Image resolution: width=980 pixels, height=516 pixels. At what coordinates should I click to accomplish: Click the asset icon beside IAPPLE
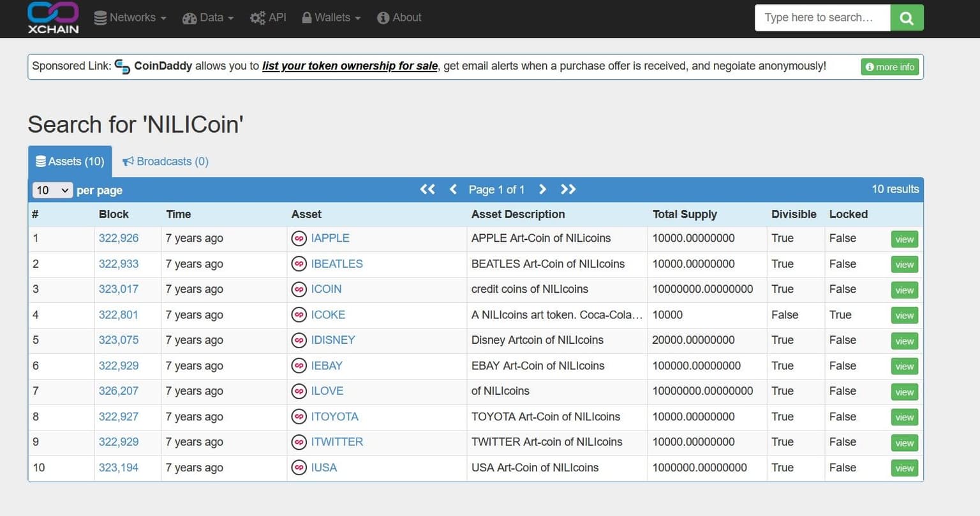[x=299, y=239]
